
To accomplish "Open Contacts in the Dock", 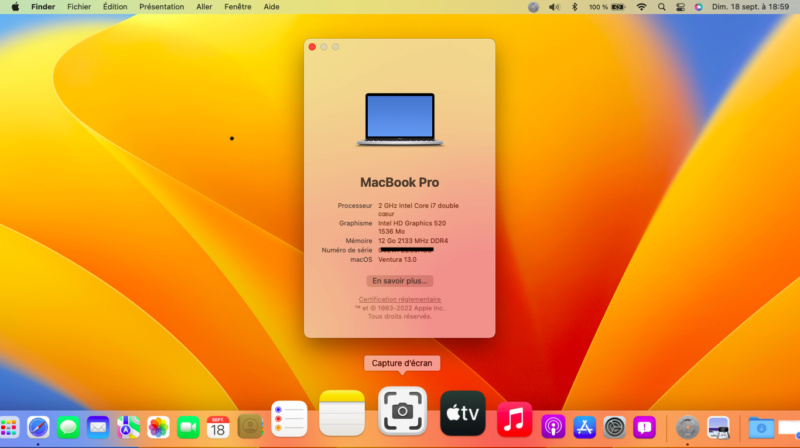I will [250, 427].
